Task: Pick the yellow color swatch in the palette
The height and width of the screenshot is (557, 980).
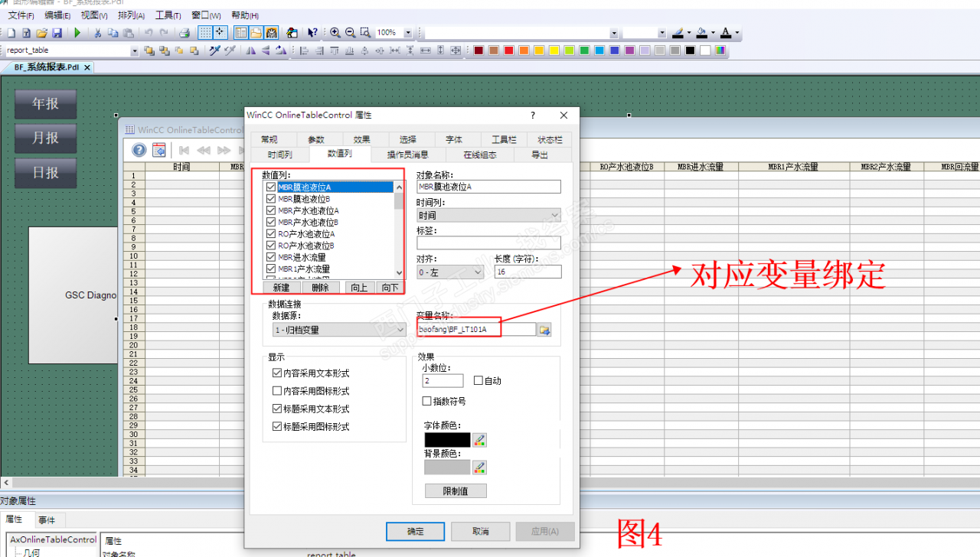Action: pyautogui.click(x=554, y=50)
